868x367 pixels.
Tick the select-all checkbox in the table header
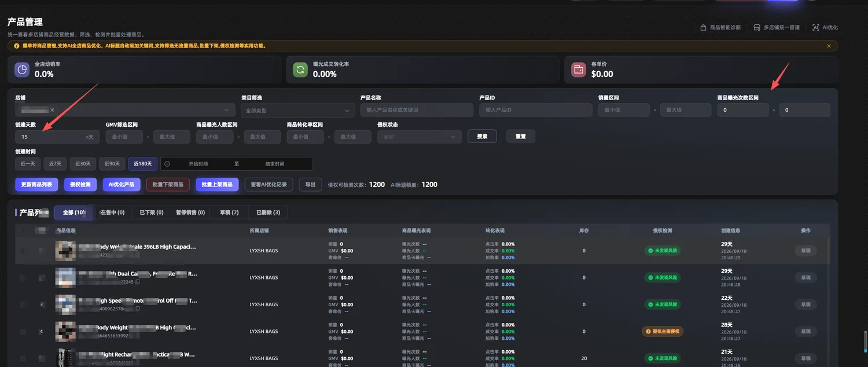(23, 230)
